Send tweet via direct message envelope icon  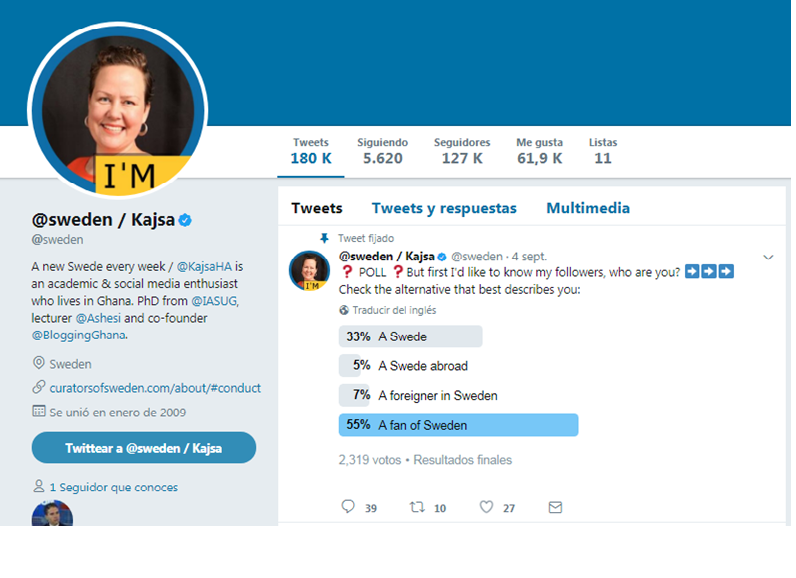[555, 507]
